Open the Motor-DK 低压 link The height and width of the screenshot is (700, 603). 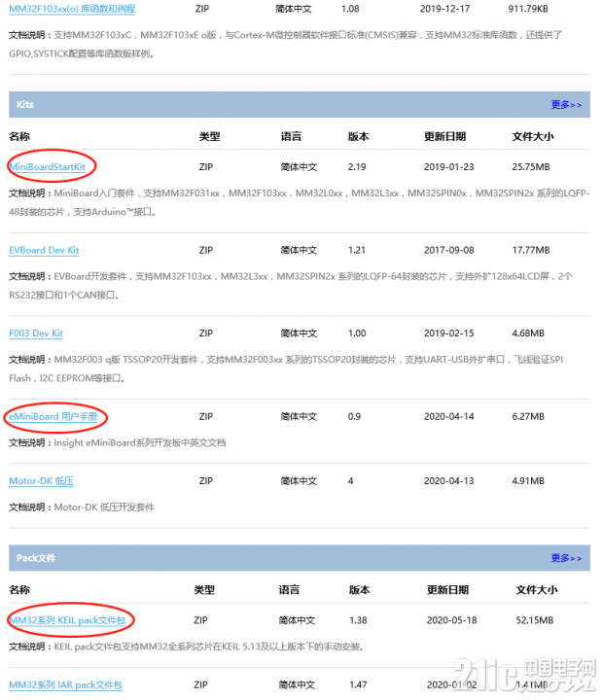(x=41, y=481)
